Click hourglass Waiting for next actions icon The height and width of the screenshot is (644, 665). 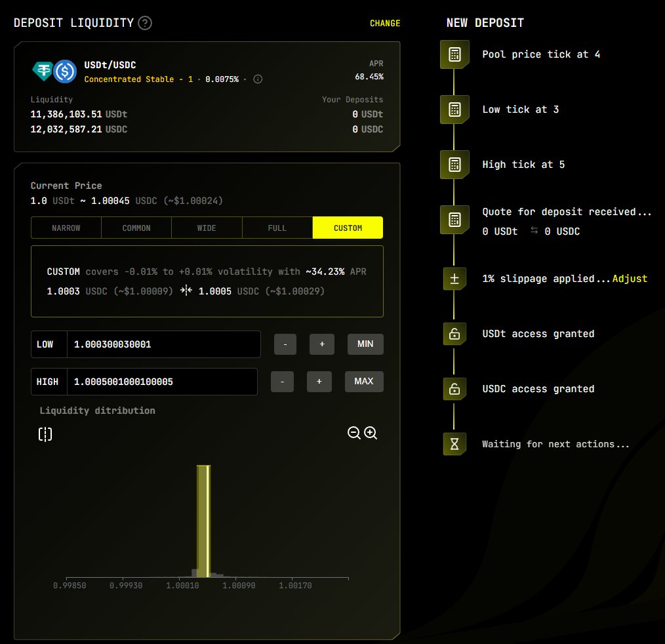(454, 444)
